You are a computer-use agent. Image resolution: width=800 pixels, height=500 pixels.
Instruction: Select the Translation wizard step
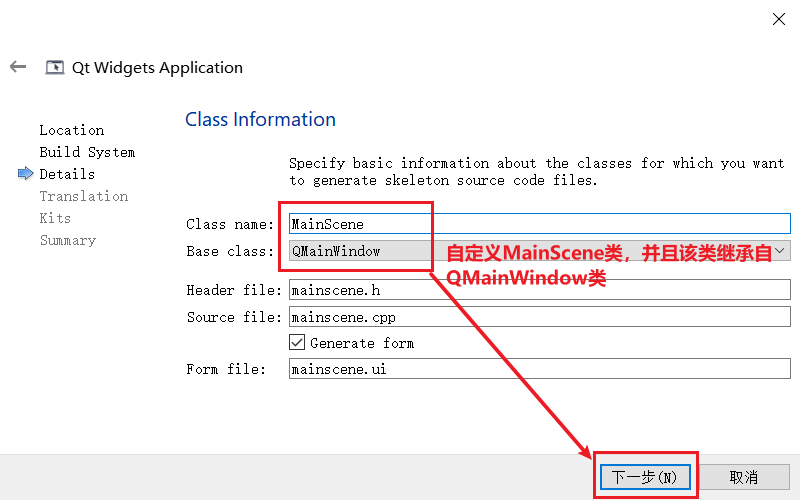(84, 196)
